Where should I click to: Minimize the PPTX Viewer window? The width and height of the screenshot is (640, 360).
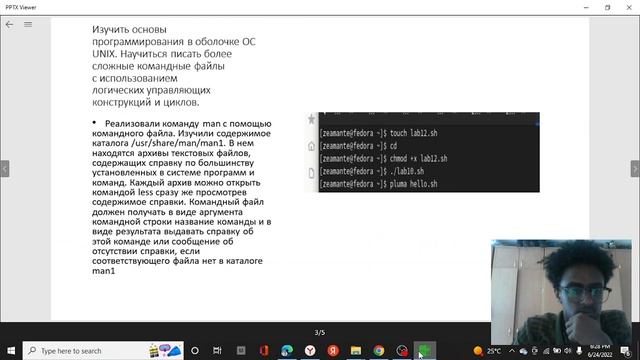[586, 7]
